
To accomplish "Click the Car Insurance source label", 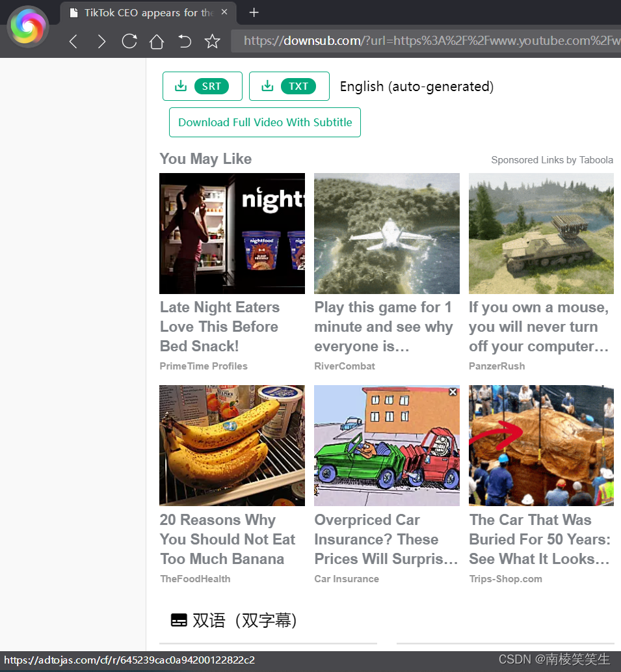I will pos(347,578).
